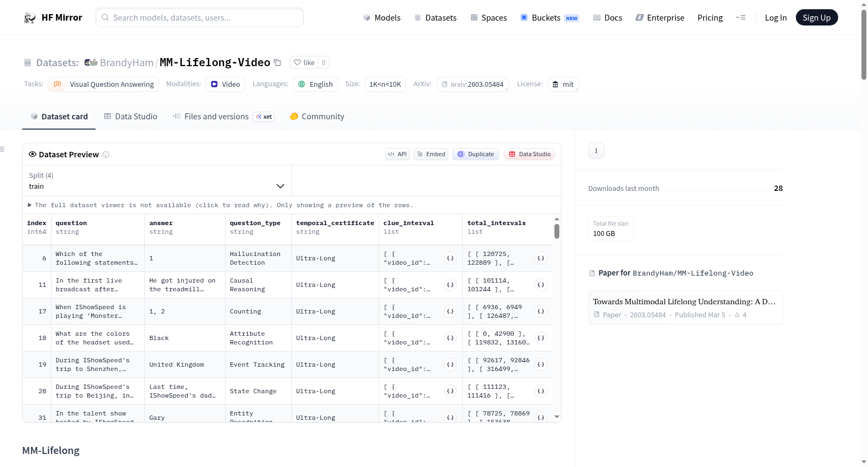Expand clue_interval JSON for row 17
868x467 pixels.
pos(450,311)
